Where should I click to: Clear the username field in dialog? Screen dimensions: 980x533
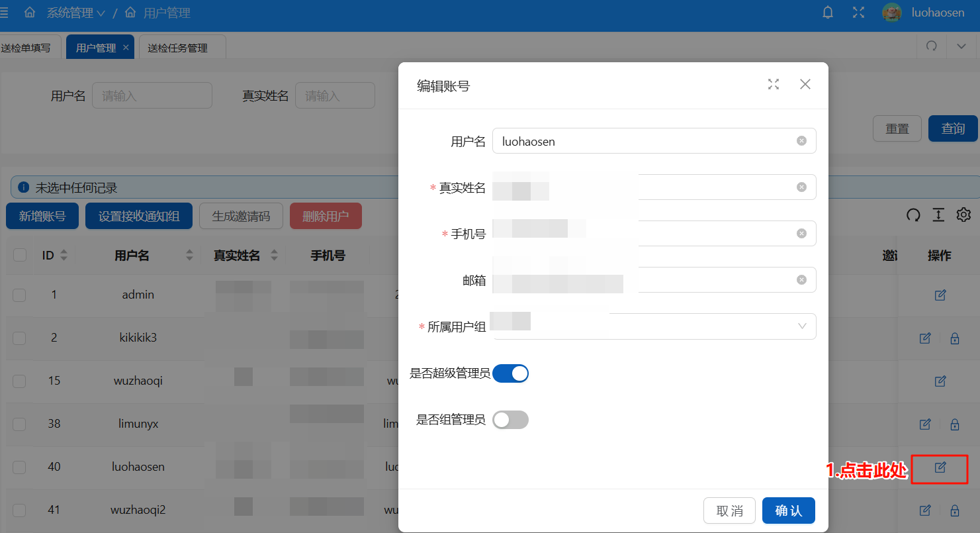coord(801,140)
